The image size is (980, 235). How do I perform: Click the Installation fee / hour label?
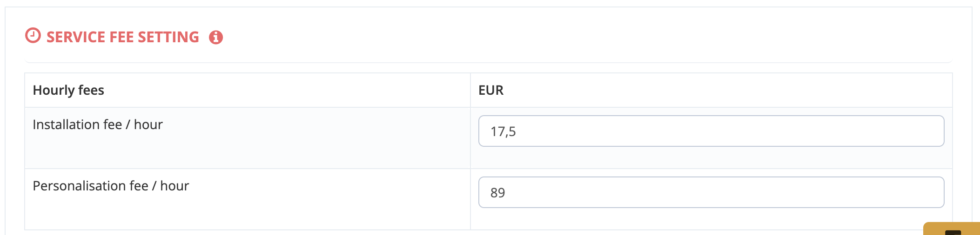point(98,124)
